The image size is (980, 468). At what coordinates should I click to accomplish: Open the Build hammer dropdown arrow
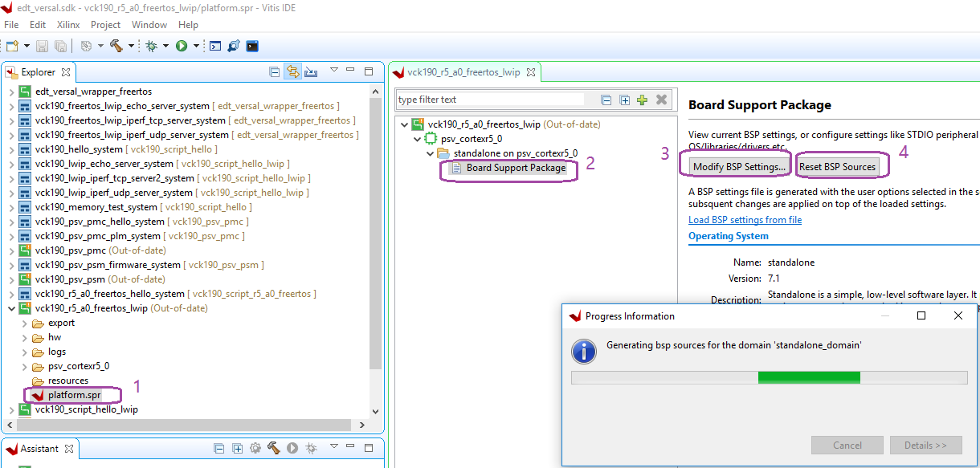132,47
